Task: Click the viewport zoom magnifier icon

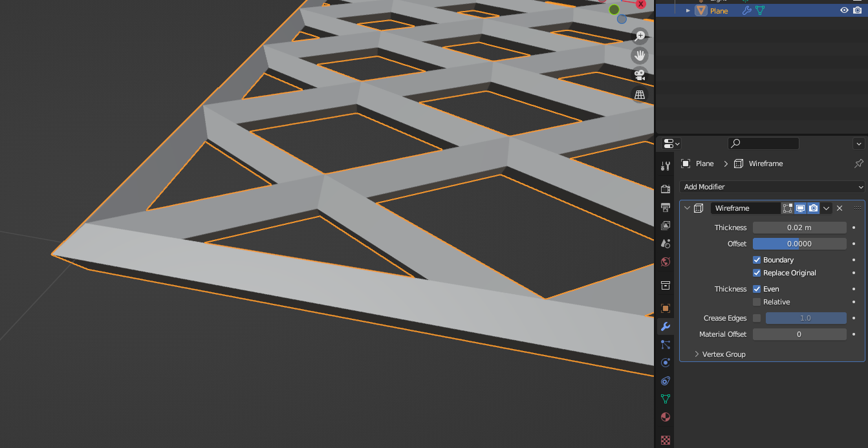Action: point(640,36)
